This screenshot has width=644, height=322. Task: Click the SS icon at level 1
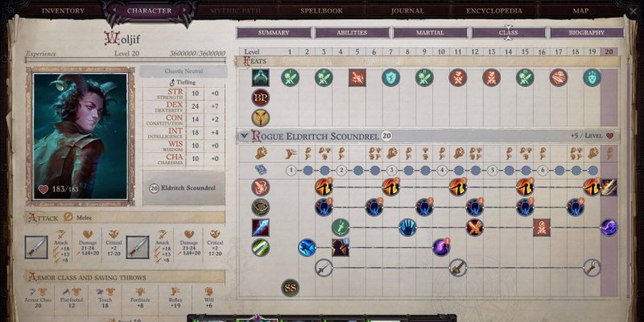290,287
